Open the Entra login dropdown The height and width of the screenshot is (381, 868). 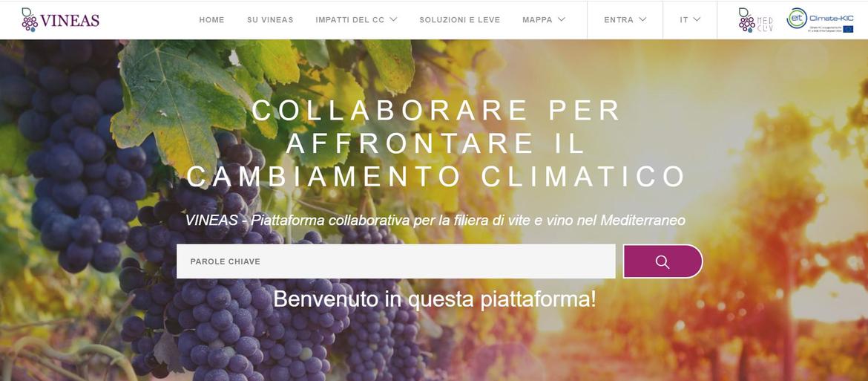(625, 19)
